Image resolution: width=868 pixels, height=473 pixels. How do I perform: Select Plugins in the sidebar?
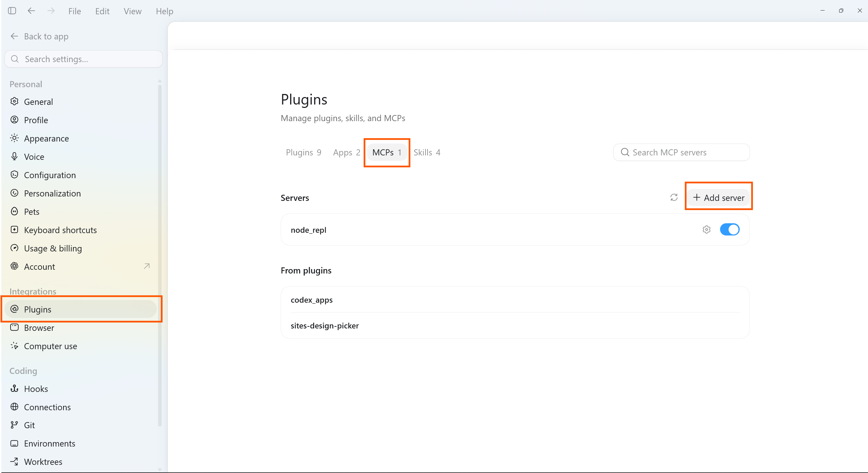[x=81, y=309]
